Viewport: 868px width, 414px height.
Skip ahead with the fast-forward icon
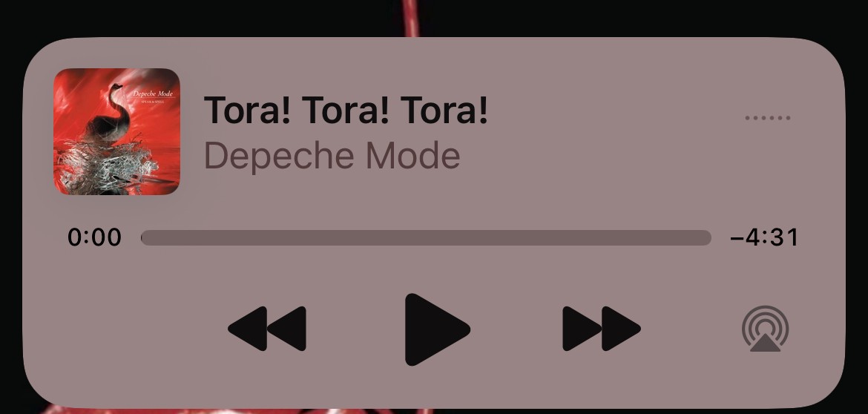[x=602, y=329]
